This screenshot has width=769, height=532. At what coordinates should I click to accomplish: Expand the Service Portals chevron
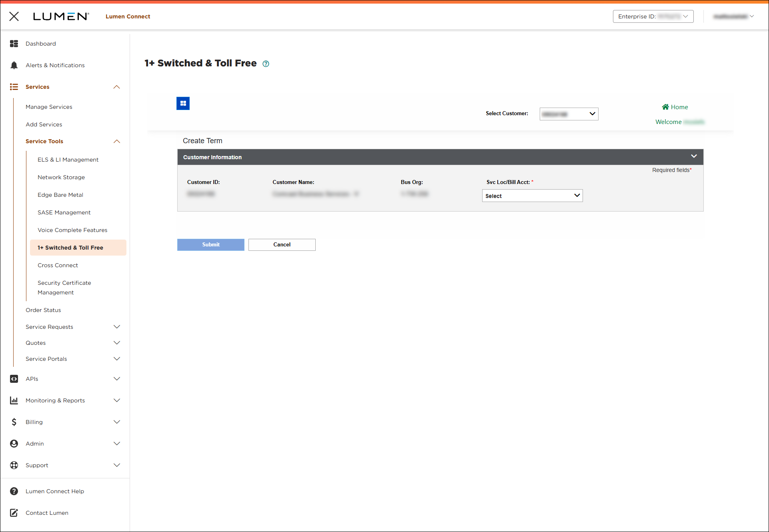point(117,359)
